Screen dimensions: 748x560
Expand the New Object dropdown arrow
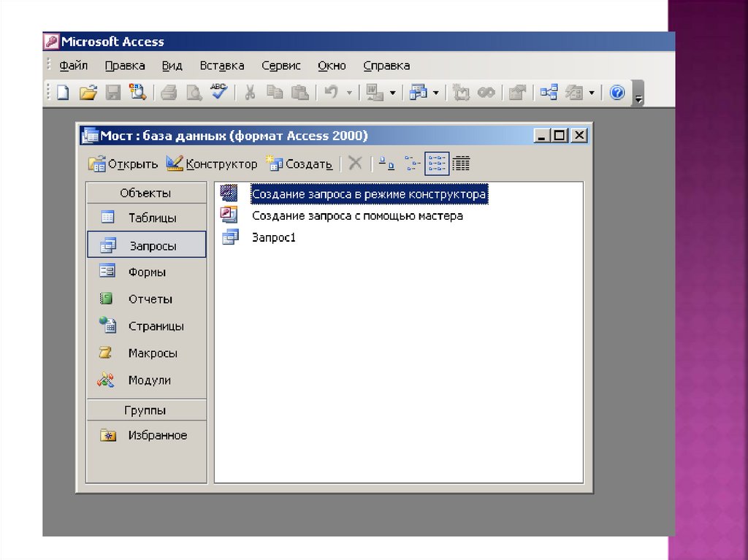[x=592, y=93]
